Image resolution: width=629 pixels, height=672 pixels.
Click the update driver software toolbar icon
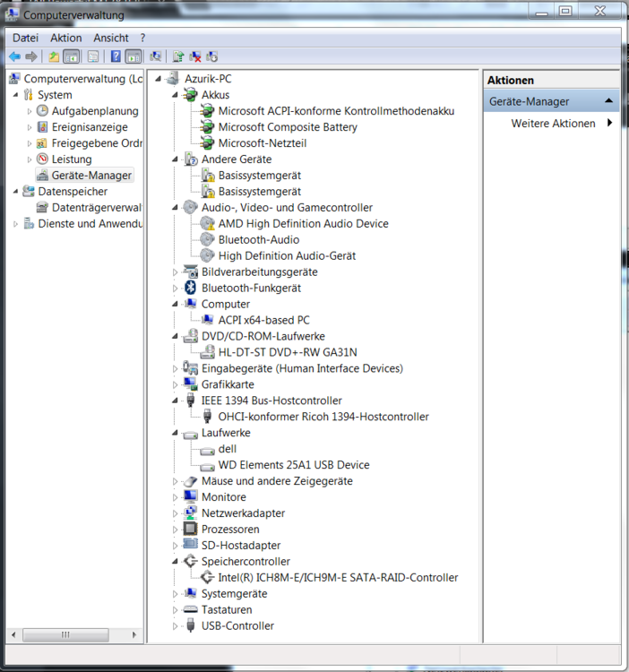179,56
